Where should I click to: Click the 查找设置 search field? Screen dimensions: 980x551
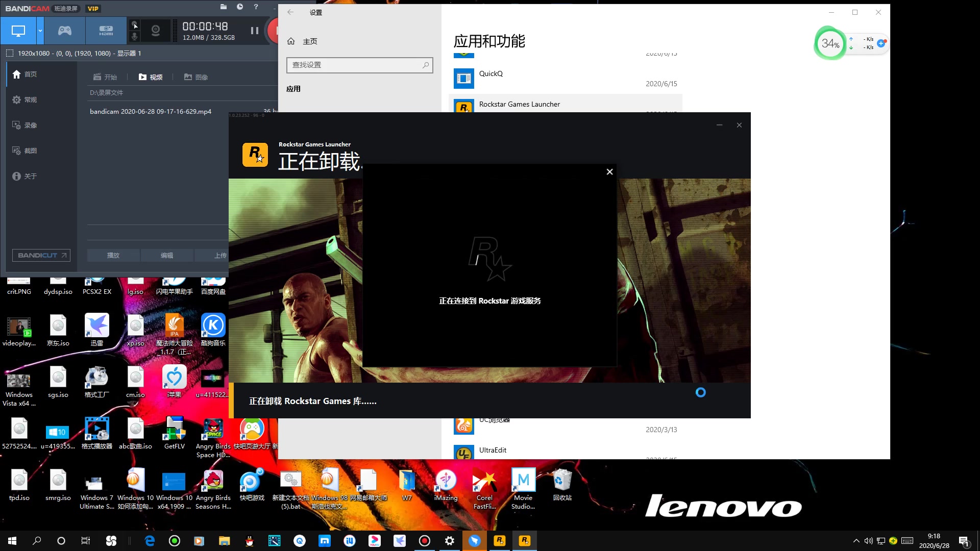pos(360,65)
